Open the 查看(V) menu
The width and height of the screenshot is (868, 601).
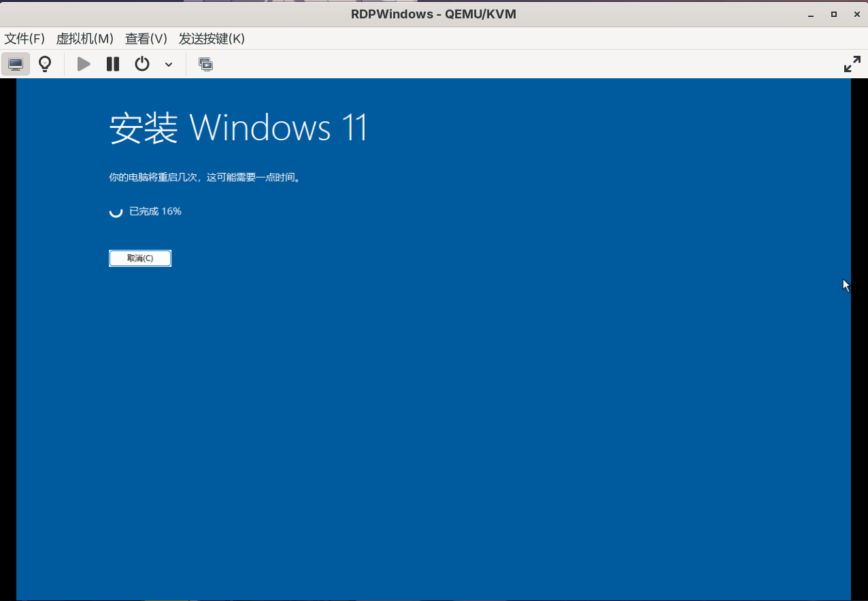click(x=146, y=39)
